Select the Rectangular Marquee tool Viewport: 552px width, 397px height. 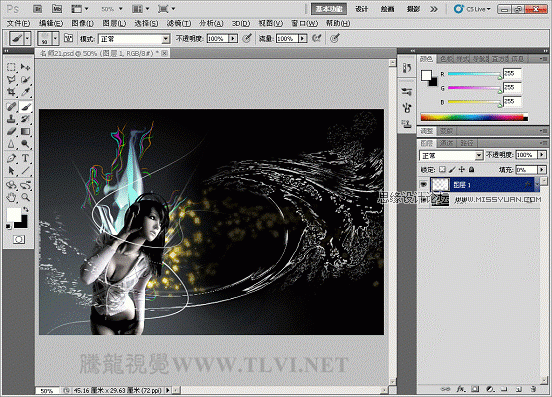[11, 67]
